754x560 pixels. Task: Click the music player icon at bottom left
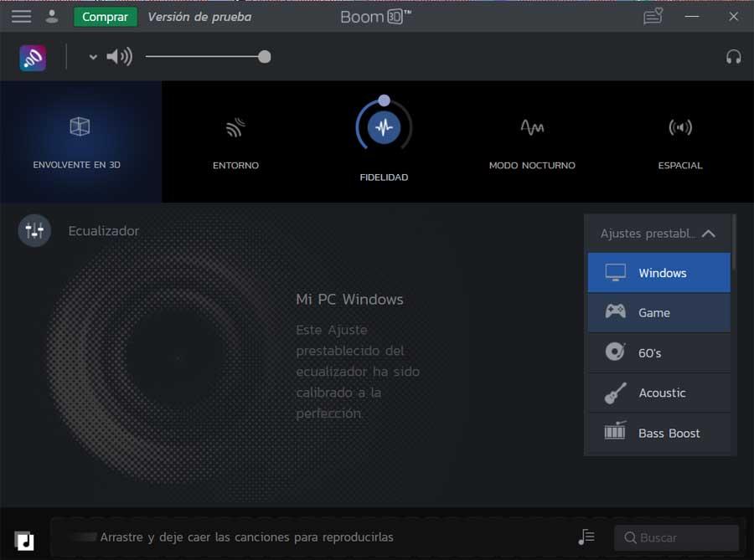[24, 541]
